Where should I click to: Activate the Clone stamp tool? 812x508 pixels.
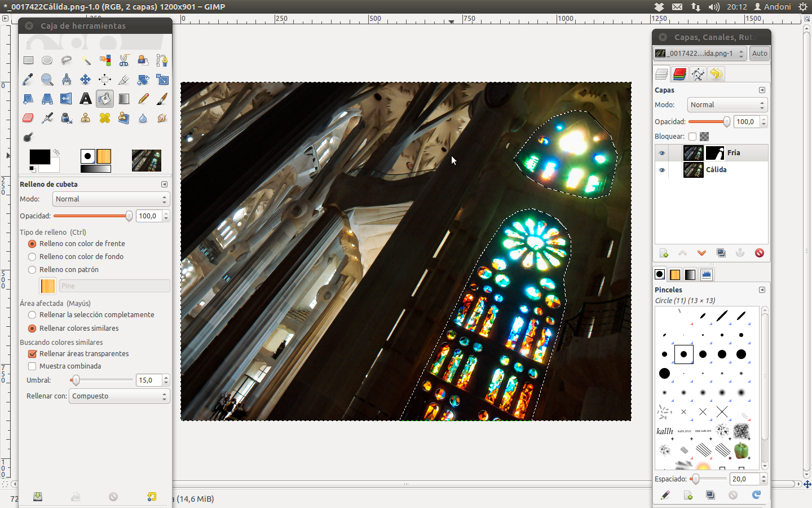[x=86, y=118]
